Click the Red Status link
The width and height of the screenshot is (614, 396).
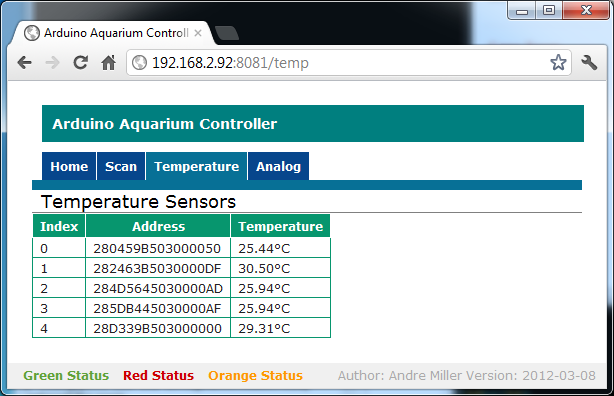pyautogui.click(x=158, y=376)
